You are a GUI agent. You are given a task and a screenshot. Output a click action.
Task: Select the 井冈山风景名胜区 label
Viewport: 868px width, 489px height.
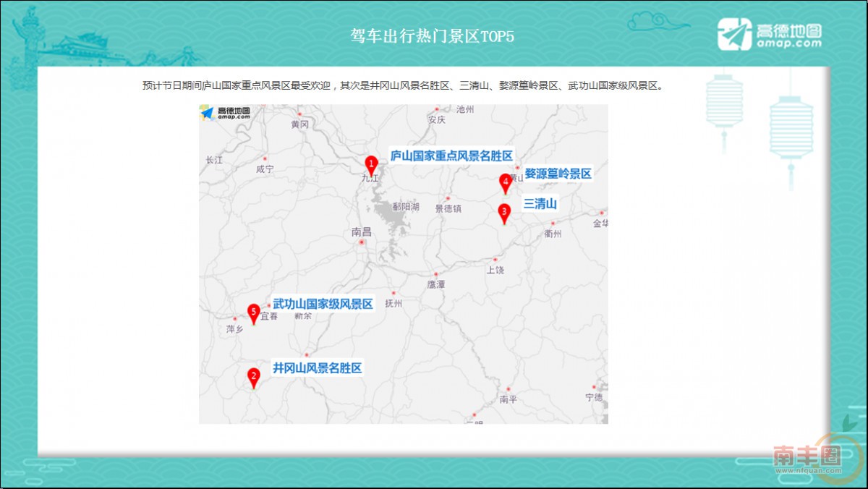(x=317, y=367)
